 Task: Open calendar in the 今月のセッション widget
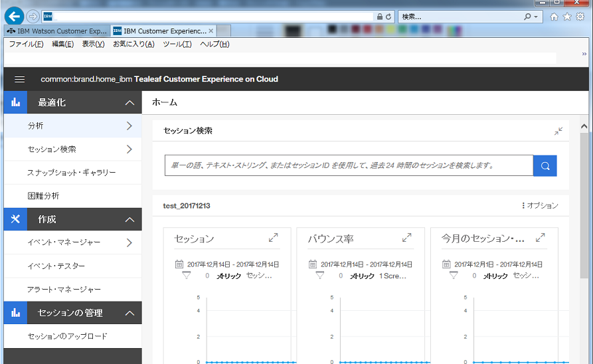pos(446,264)
